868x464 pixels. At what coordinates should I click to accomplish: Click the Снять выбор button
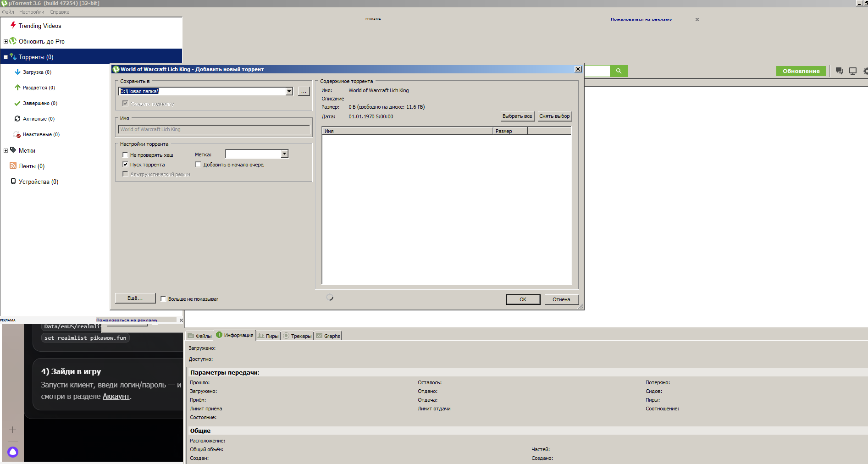554,116
